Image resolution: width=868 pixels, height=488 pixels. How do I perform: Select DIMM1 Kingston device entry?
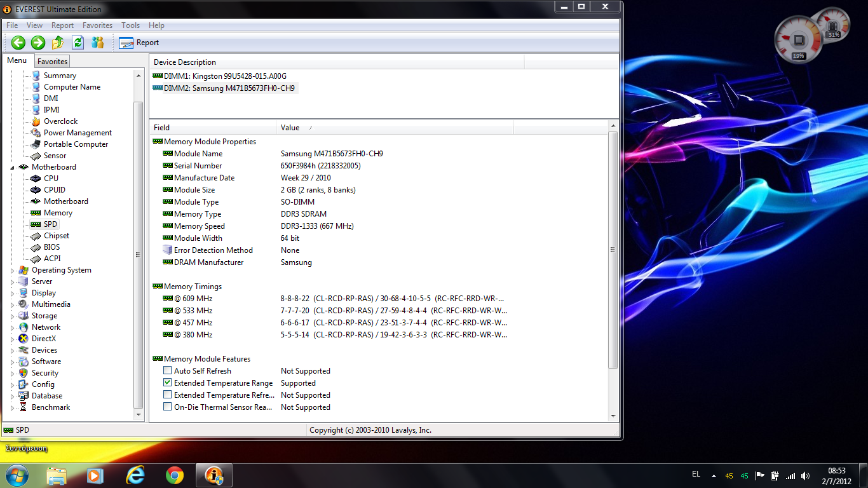pos(225,76)
